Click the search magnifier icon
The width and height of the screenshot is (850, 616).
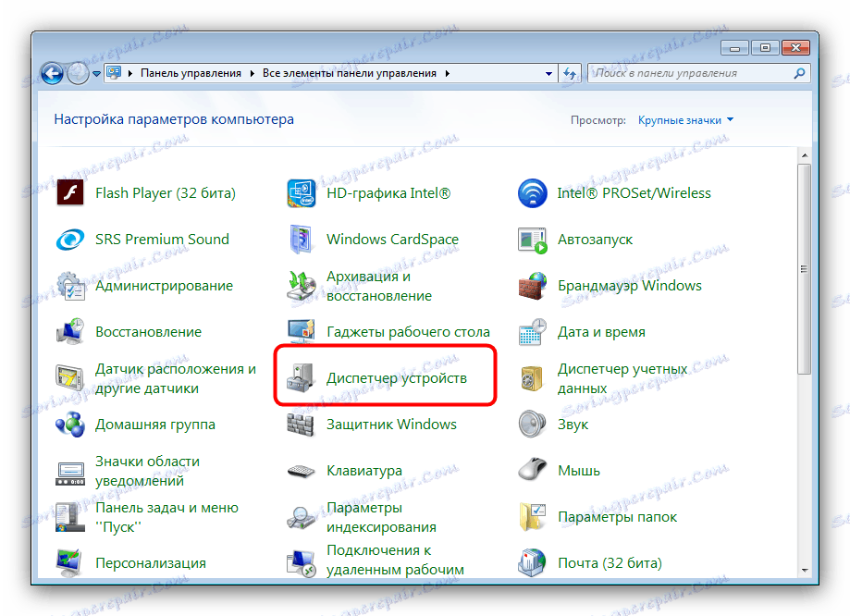(x=799, y=73)
